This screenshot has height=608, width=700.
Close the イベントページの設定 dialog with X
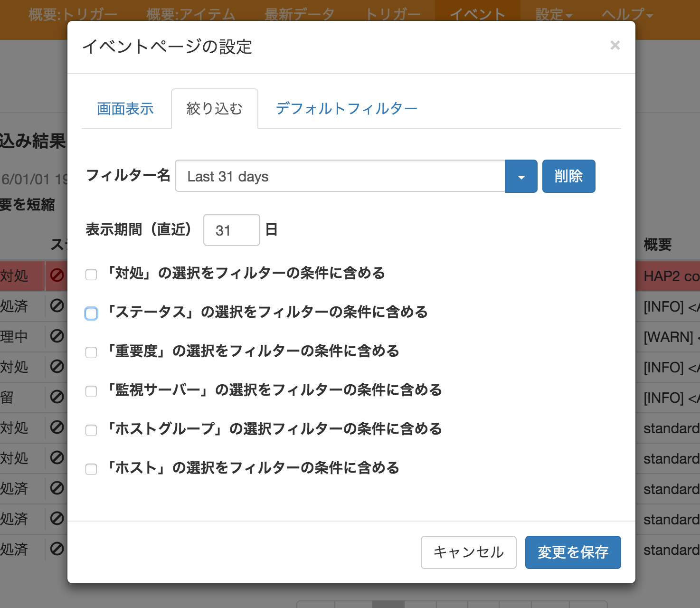tap(615, 45)
